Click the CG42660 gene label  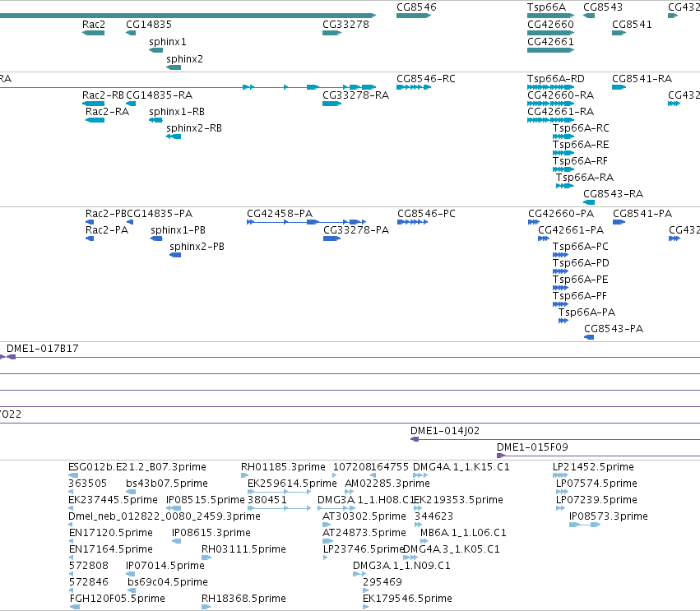550,25
